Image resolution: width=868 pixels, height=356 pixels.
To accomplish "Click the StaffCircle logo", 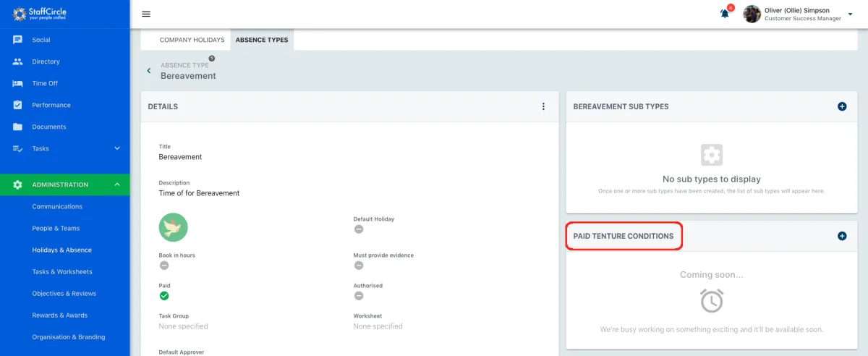I will click(x=40, y=13).
